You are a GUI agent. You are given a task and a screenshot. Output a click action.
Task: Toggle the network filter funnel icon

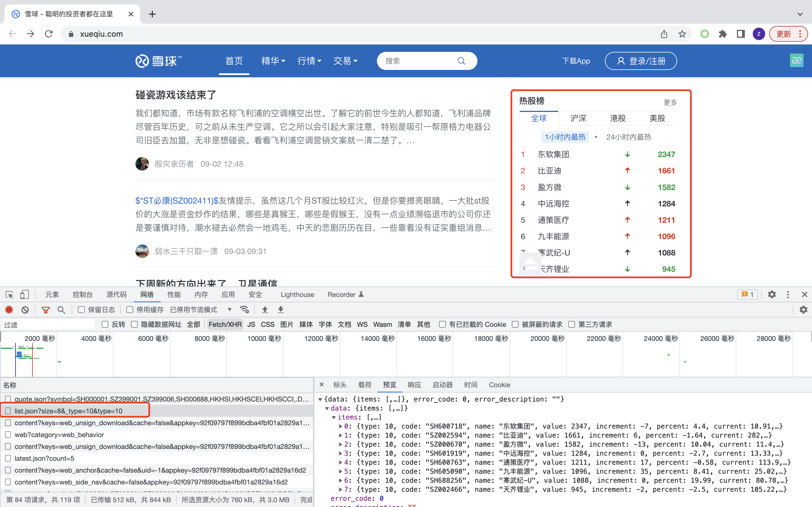46,310
